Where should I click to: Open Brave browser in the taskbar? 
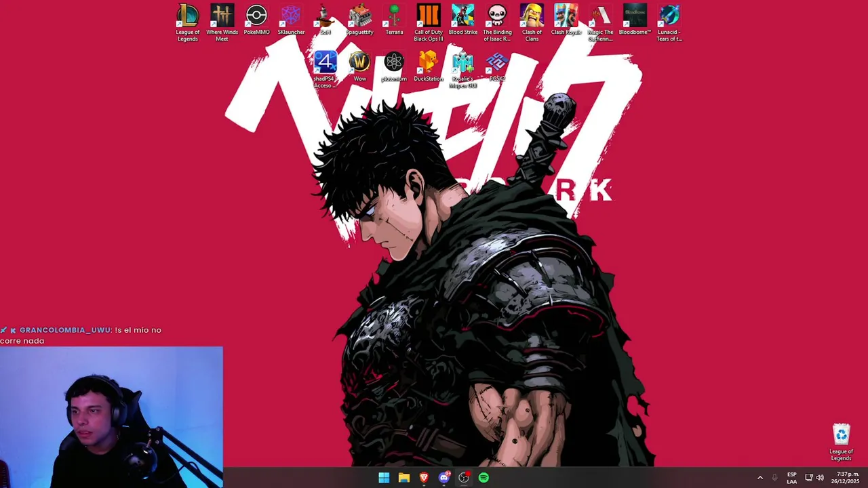pos(424,478)
